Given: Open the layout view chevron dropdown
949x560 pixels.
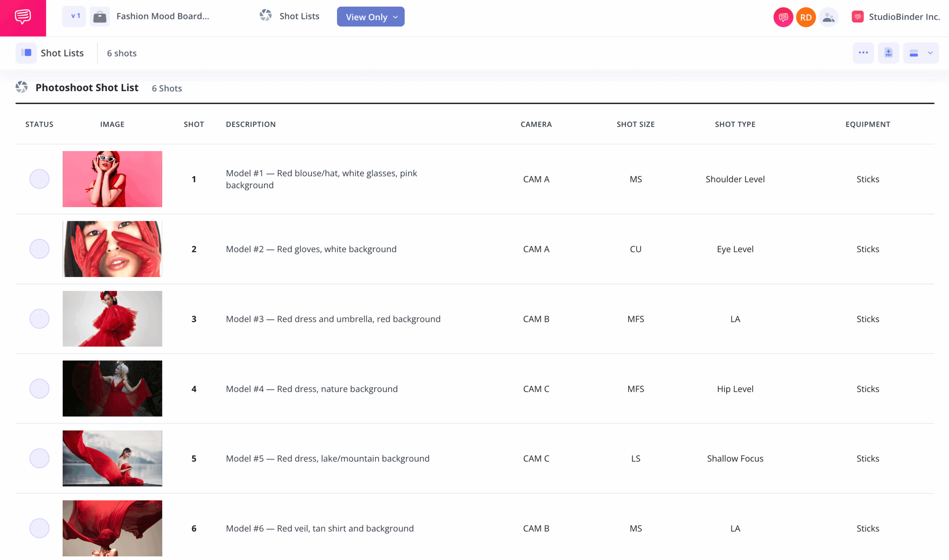Looking at the screenshot, I should [x=930, y=53].
